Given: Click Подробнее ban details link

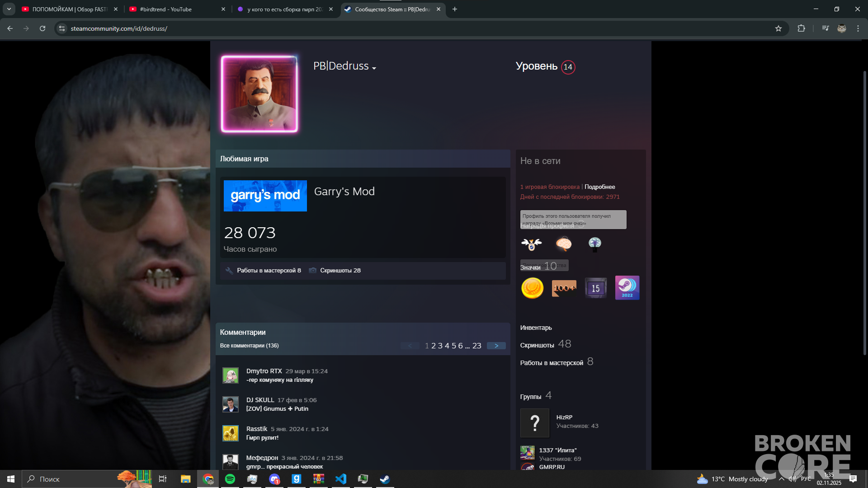Looking at the screenshot, I should pos(599,187).
